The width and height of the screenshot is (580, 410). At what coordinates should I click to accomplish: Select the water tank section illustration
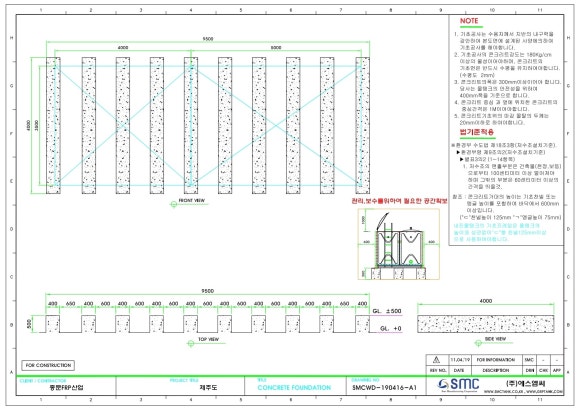click(399, 244)
